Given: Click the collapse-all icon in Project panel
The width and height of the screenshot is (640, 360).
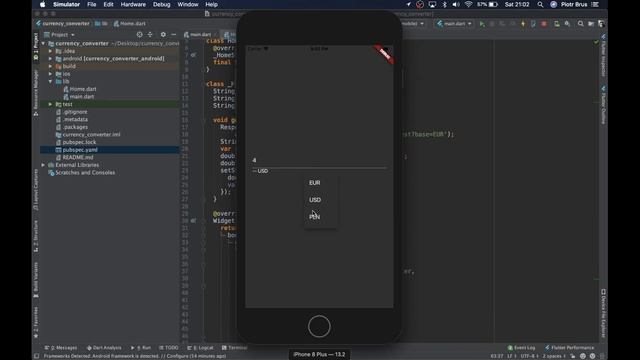Looking at the screenshot, I should point(150,35).
